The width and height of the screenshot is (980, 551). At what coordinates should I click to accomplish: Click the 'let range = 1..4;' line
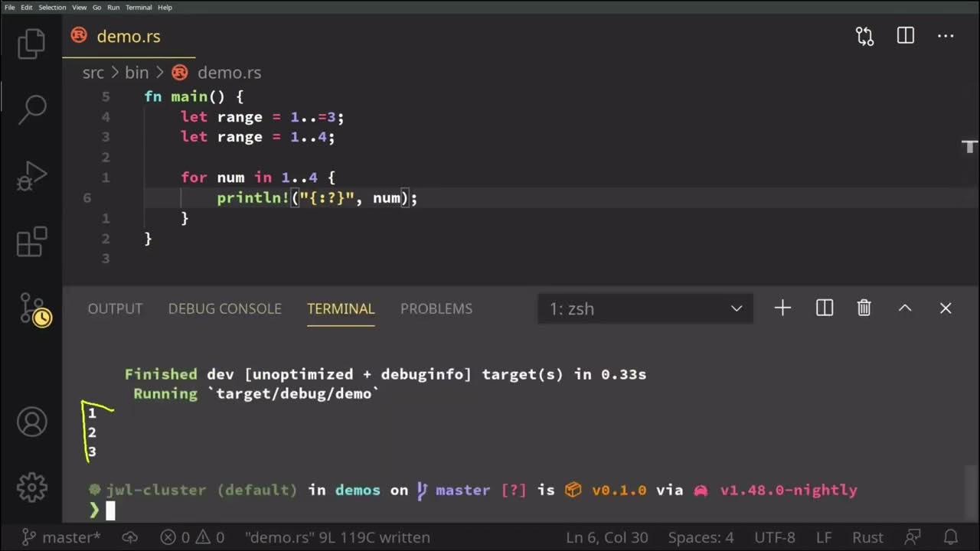pyautogui.click(x=258, y=137)
